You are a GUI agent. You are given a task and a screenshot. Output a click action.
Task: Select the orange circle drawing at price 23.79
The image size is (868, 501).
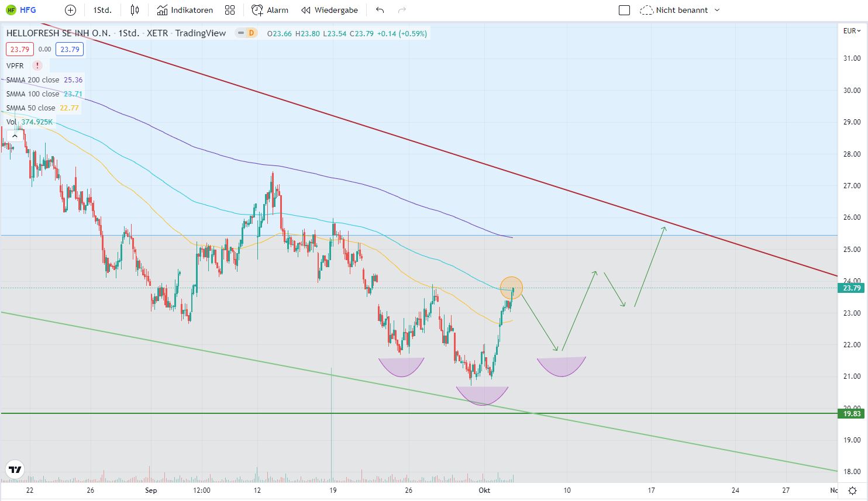tap(511, 288)
